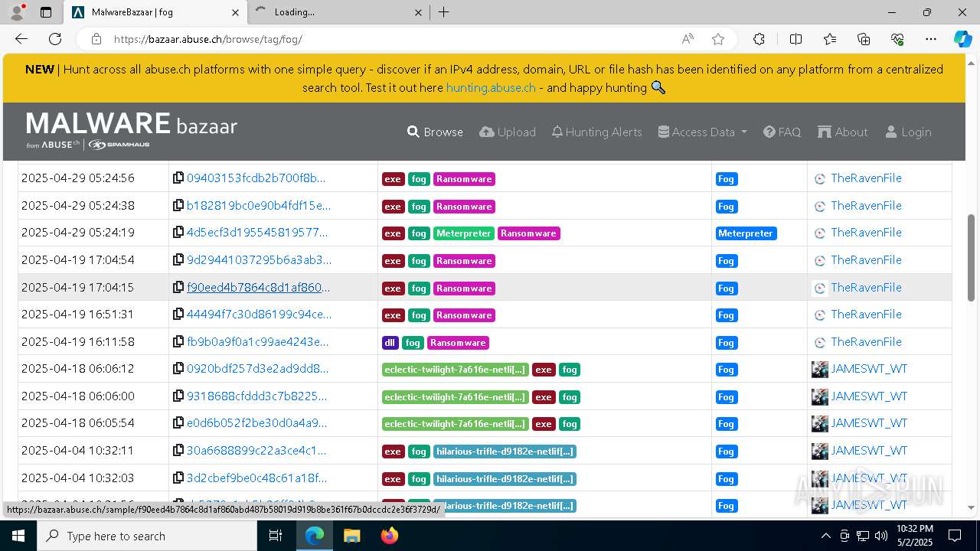Open About navigation item
980x551 pixels.
842,132
